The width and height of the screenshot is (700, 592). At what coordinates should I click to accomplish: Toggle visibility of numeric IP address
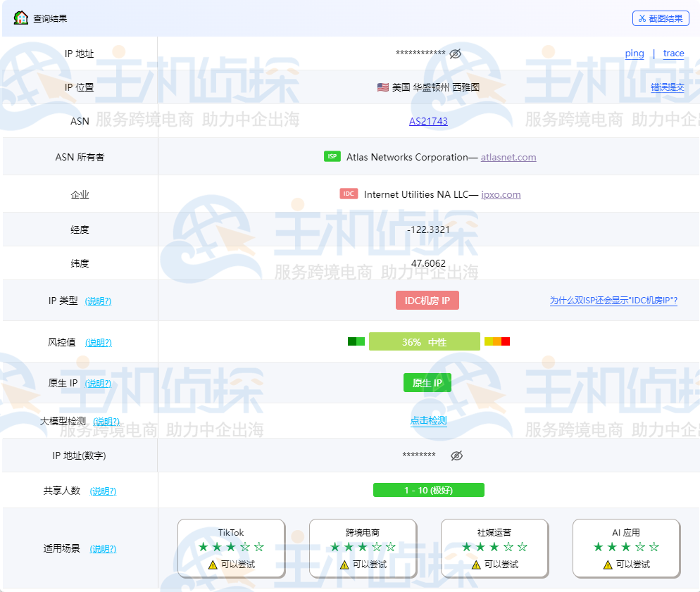tap(456, 455)
